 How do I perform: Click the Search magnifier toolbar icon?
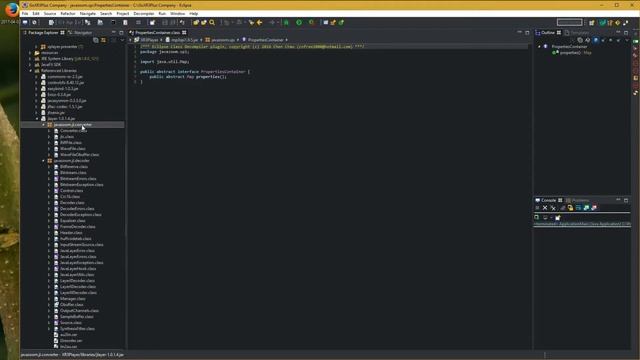pos(212,22)
